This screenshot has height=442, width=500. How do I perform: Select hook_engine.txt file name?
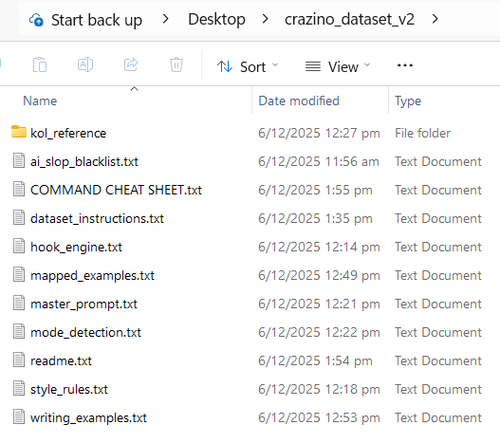[76, 247]
